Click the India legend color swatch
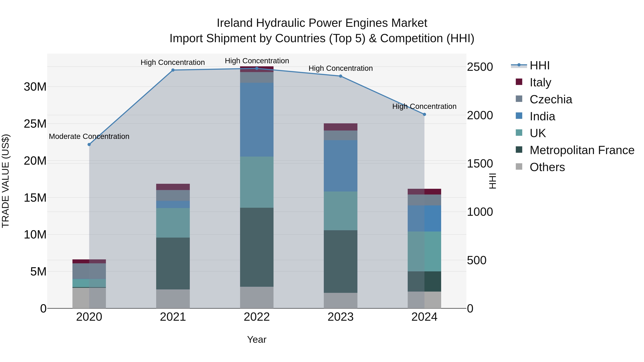This screenshot has height=362, width=644. coord(519,116)
